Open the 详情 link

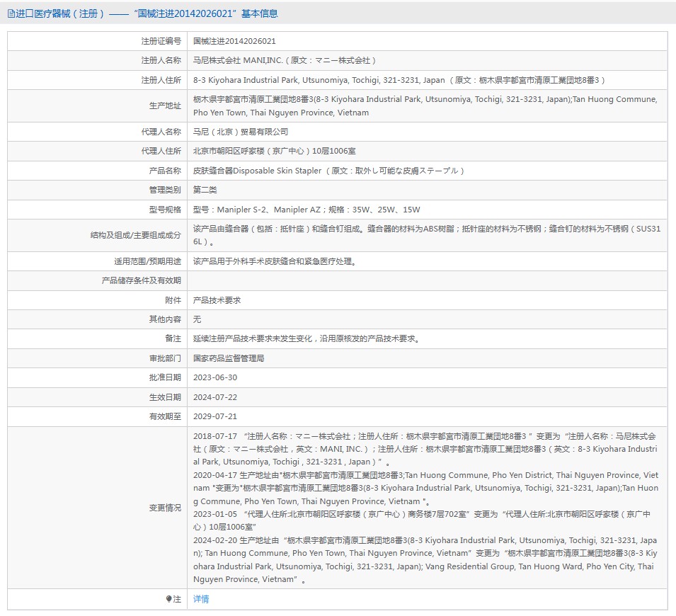pyautogui.click(x=201, y=599)
